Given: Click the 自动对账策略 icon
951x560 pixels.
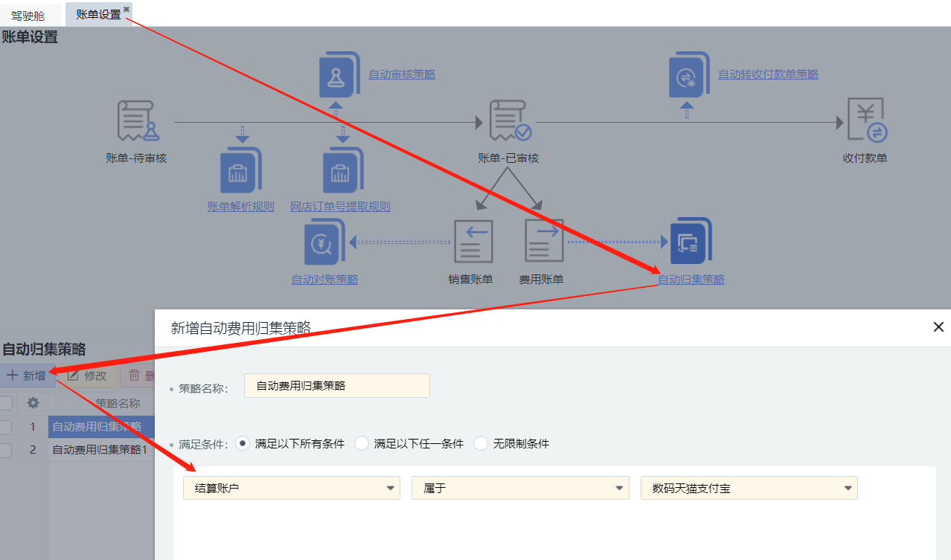Looking at the screenshot, I should click(x=324, y=242).
